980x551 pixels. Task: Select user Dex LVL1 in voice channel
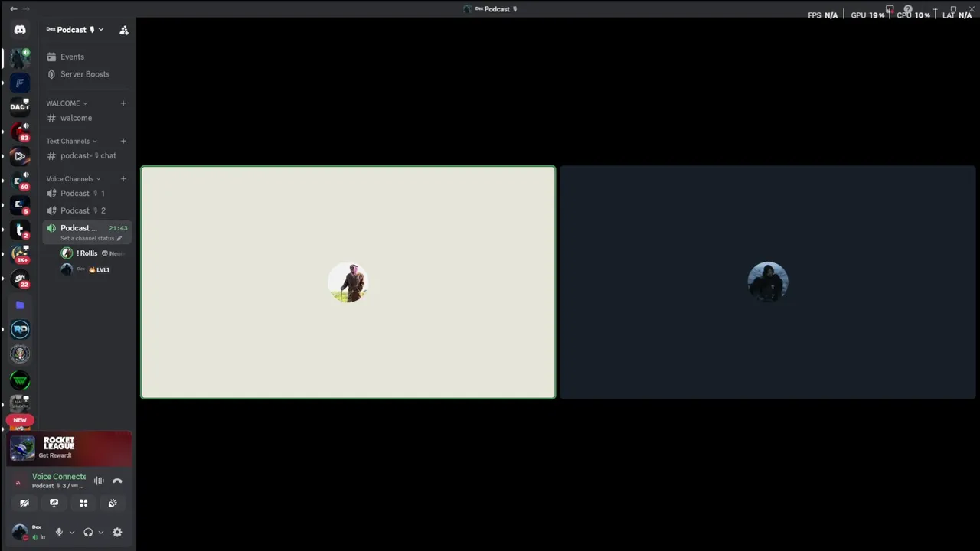(93, 269)
